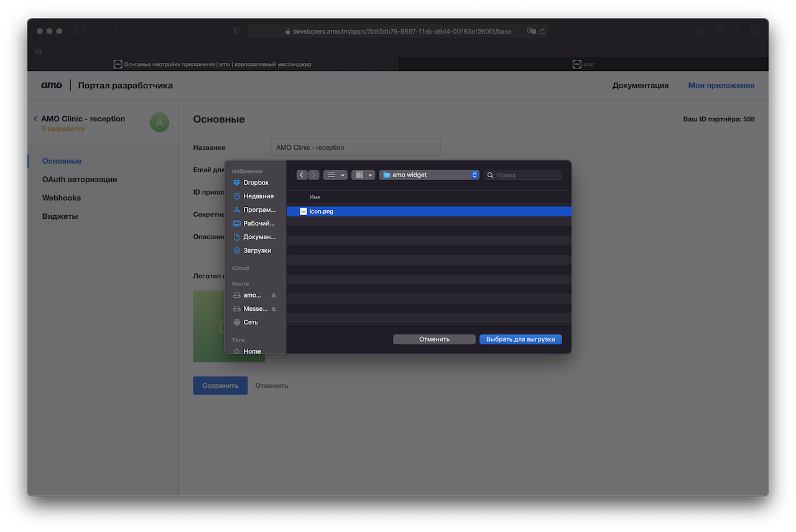Open the Сеть (Network) sidebar location

pyautogui.click(x=250, y=323)
